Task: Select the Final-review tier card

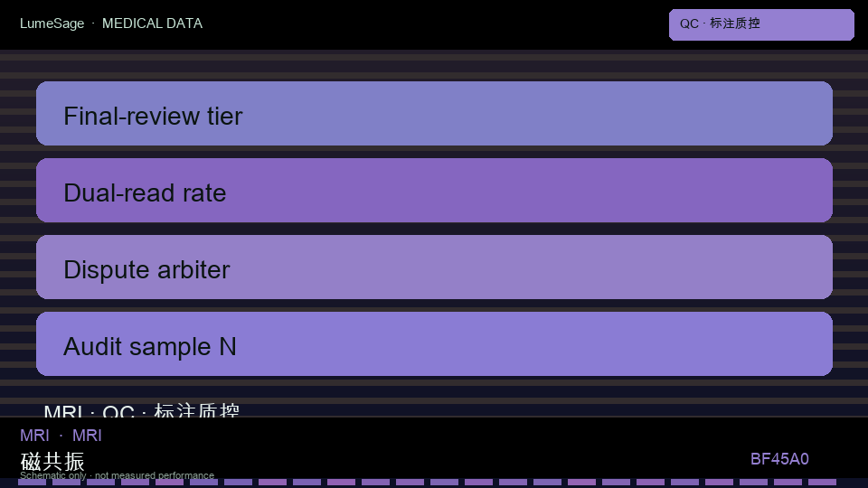Action: [x=434, y=114]
